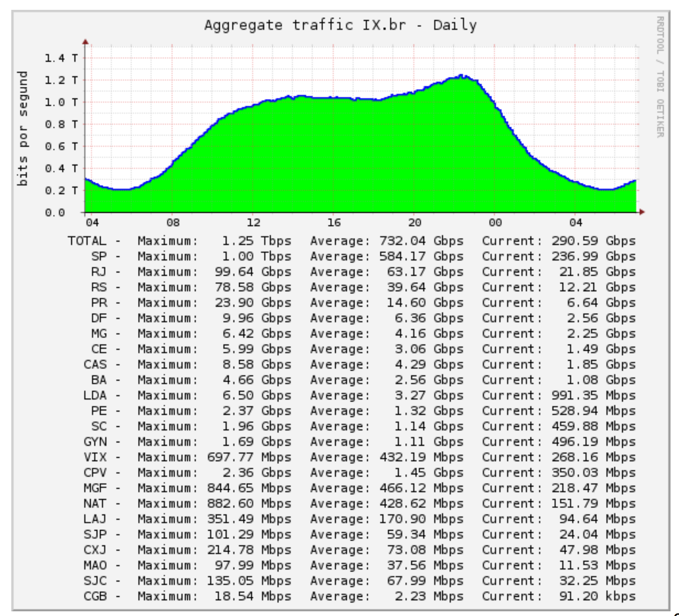The image size is (679, 616).
Task: Click the RS row label
Action: pyautogui.click(x=99, y=287)
